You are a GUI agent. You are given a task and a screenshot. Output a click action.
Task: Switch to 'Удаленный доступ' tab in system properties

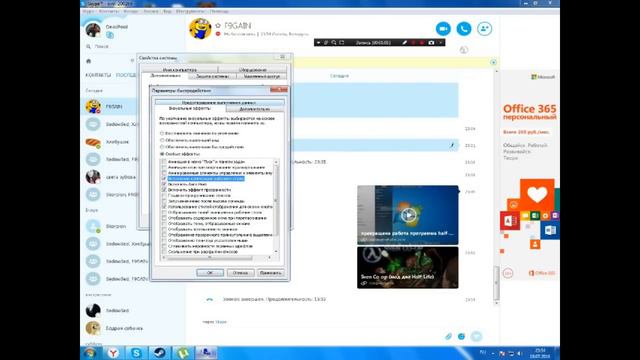[x=262, y=76]
